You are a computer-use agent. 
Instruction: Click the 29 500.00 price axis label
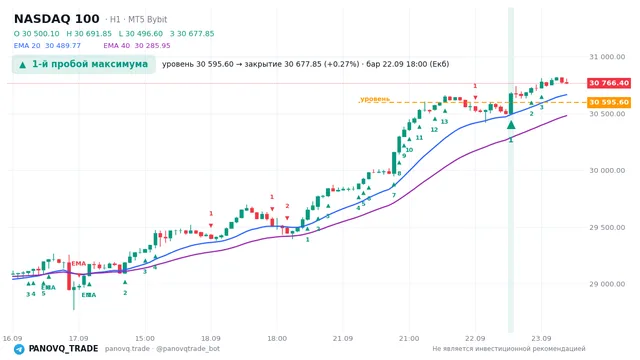click(607, 227)
